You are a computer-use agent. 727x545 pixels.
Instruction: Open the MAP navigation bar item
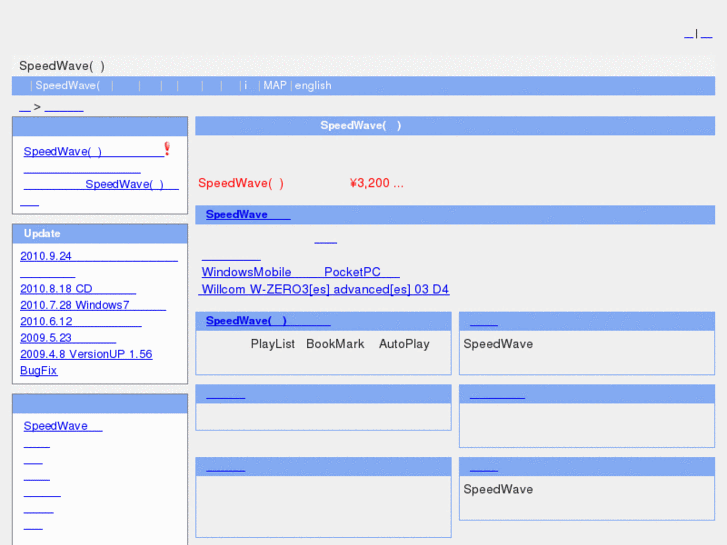(x=275, y=85)
